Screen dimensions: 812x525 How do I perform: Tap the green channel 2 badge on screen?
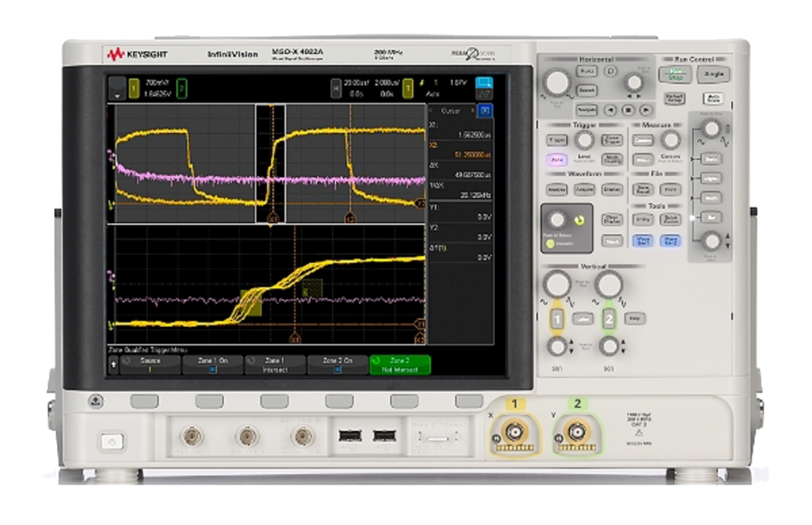click(182, 89)
